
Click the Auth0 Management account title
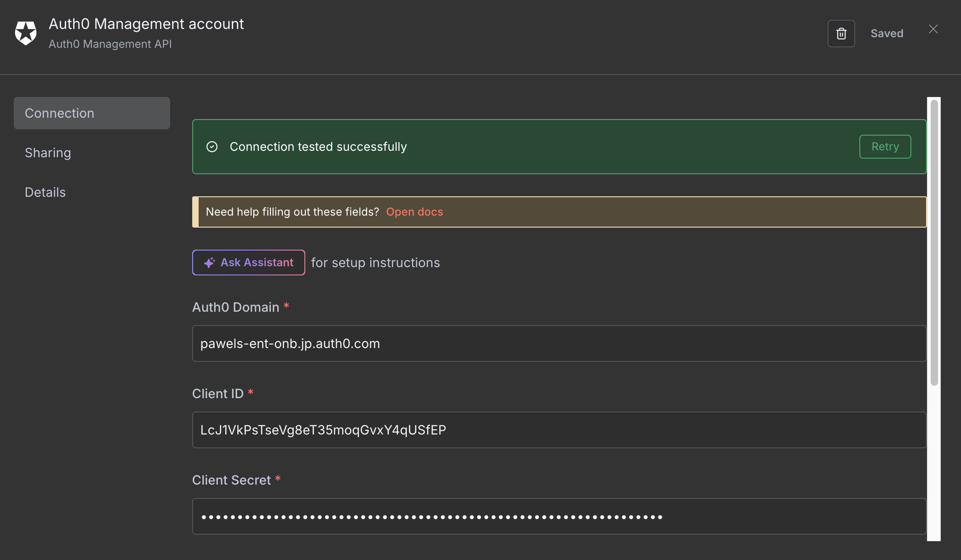tap(146, 24)
